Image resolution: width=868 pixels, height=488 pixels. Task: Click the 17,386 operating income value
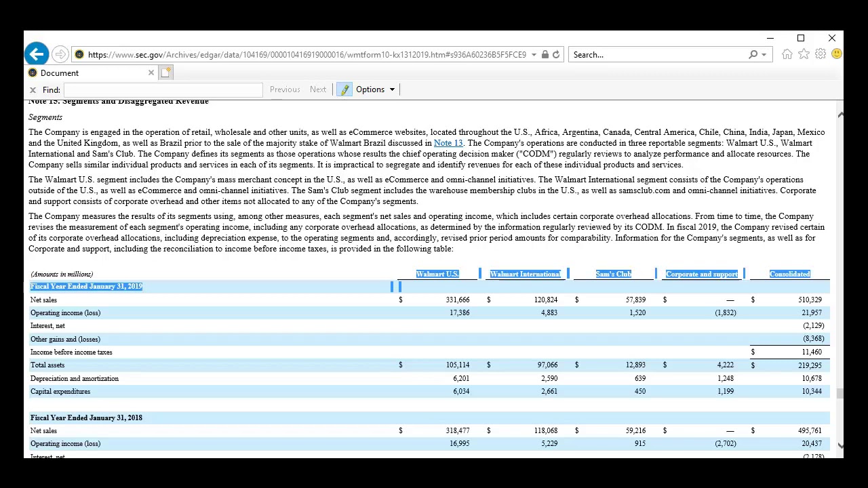pyautogui.click(x=459, y=312)
